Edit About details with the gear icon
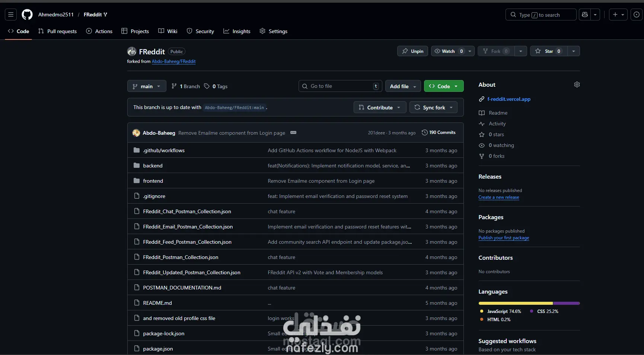The height and width of the screenshot is (355, 644). click(x=577, y=84)
